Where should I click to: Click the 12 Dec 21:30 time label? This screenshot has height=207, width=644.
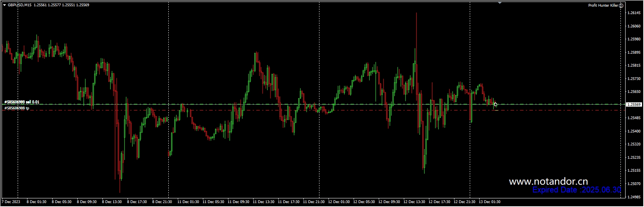coord(464,202)
